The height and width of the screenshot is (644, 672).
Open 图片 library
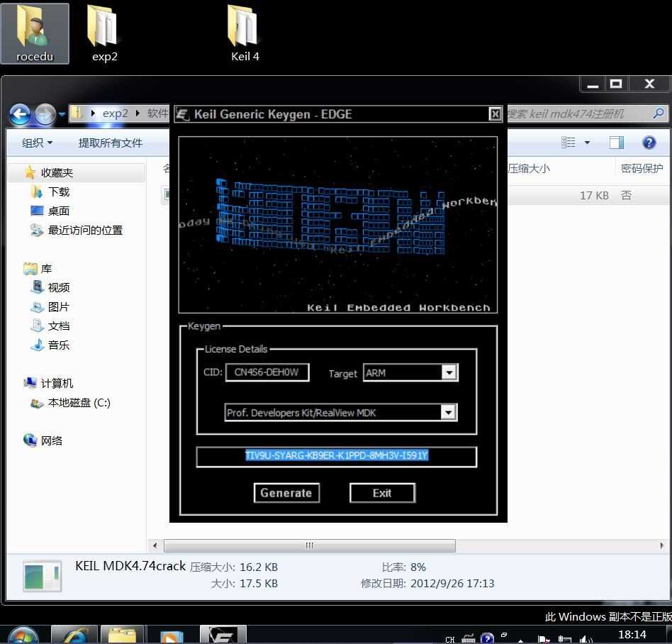point(59,307)
